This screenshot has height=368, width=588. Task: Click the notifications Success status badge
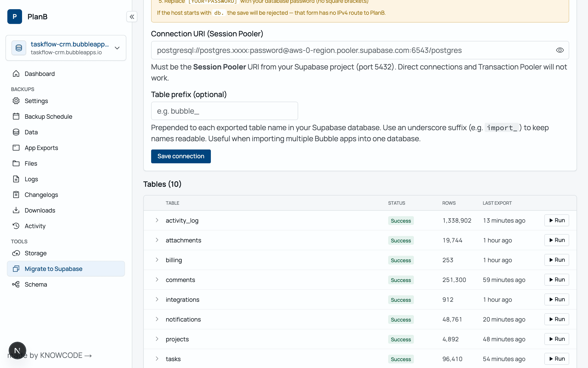point(401,319)
